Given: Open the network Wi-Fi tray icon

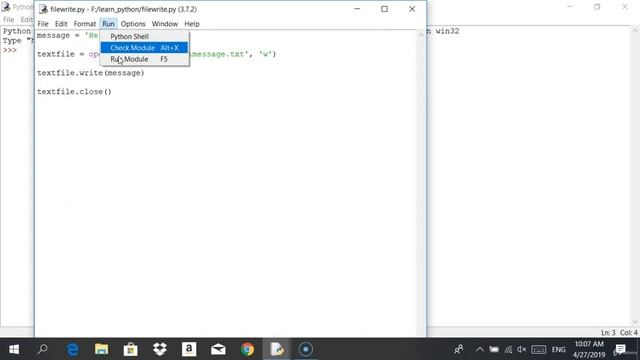Looking at the screenshot, I should click(508, 349).
